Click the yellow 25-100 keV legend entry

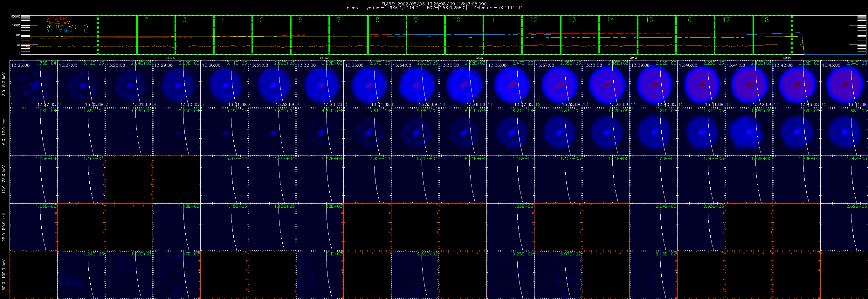67,27
